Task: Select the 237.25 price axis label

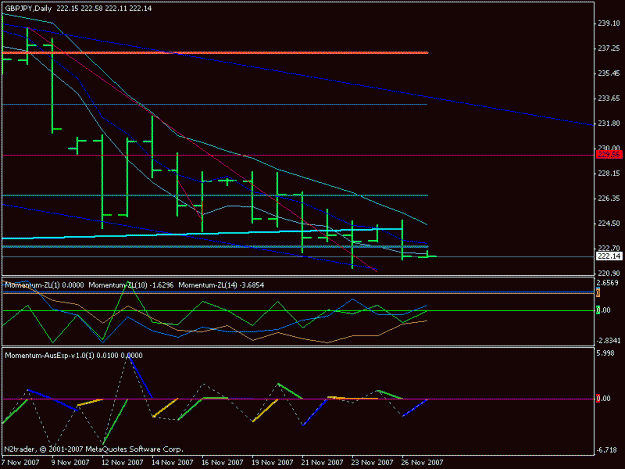Action: (609, 48)
